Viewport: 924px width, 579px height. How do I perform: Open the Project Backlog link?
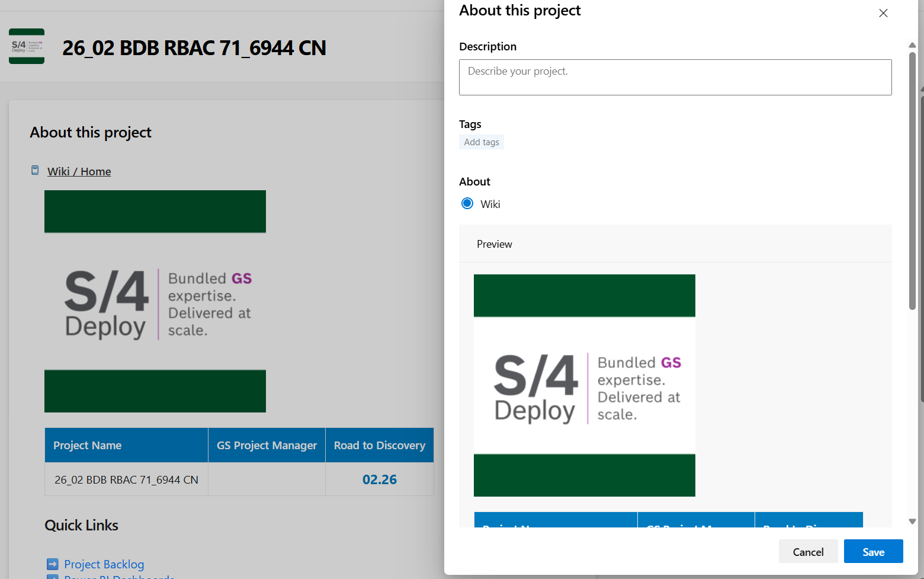coord(104,564)
